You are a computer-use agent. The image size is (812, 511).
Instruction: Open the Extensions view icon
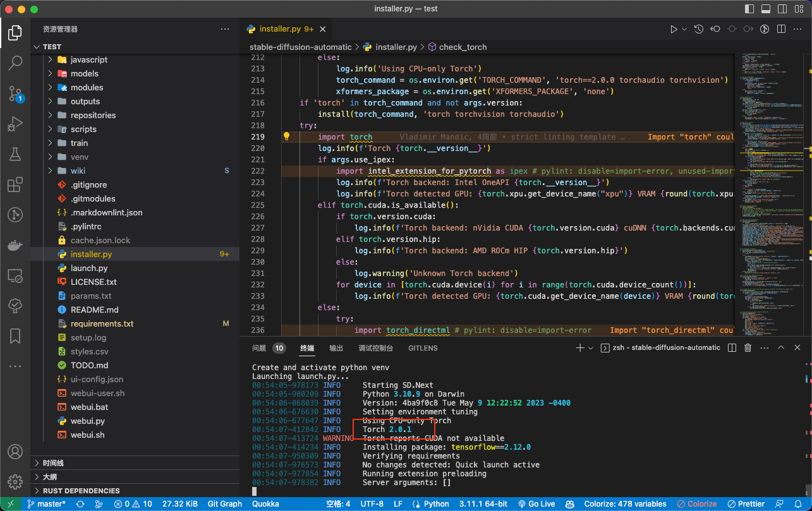15,184
